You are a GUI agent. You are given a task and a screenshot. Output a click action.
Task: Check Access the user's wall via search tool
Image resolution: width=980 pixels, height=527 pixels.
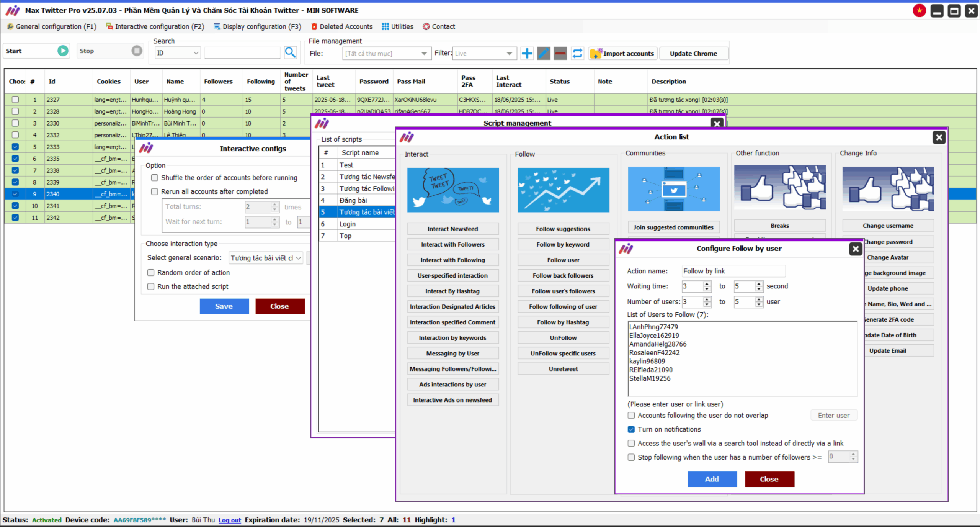pyautogui.click(x=631, y=444)
